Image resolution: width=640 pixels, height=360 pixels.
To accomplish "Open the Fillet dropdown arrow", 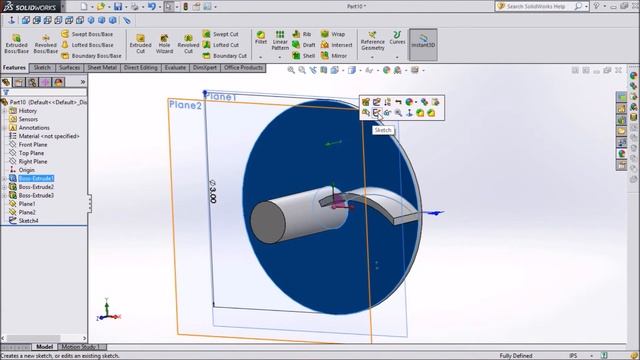I will (x=260, y=57).
